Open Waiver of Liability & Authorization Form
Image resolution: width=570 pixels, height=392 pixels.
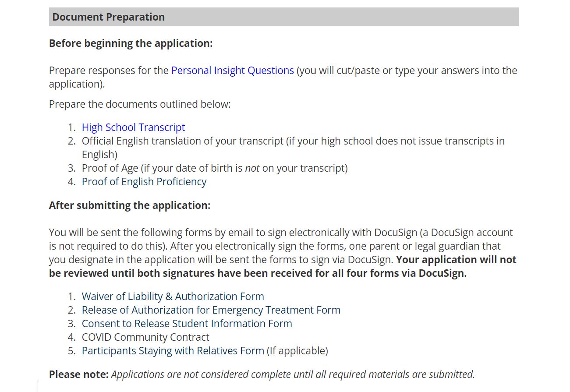click(x=173, y=297)
